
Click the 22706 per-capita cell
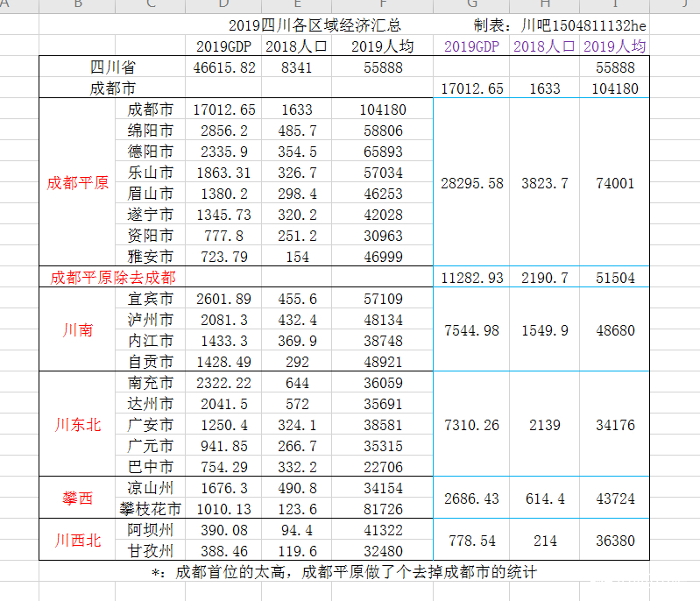(383, 467)
